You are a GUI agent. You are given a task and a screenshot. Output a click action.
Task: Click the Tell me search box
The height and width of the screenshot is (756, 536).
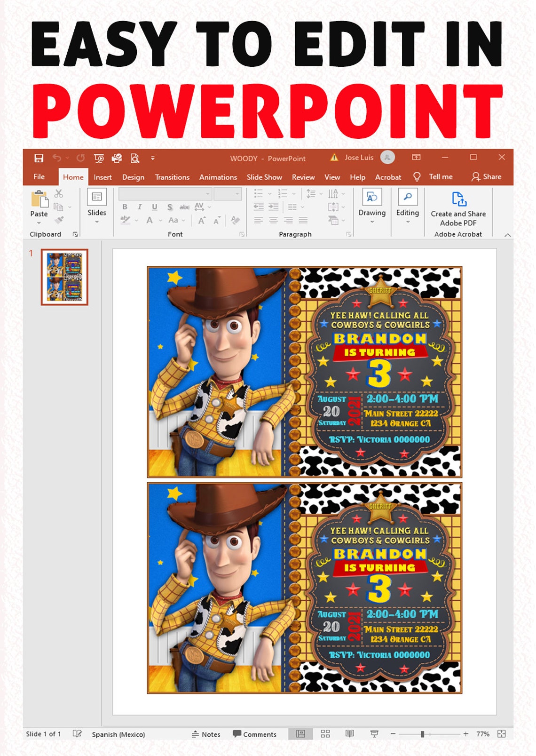[x=433, y=176]
